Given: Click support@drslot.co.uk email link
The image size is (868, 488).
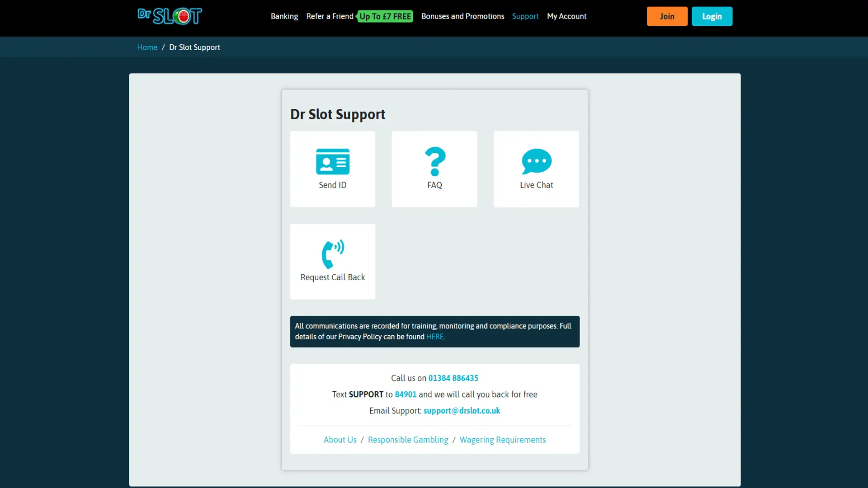Looking at the screenshot, I should (x=462, y=411).
